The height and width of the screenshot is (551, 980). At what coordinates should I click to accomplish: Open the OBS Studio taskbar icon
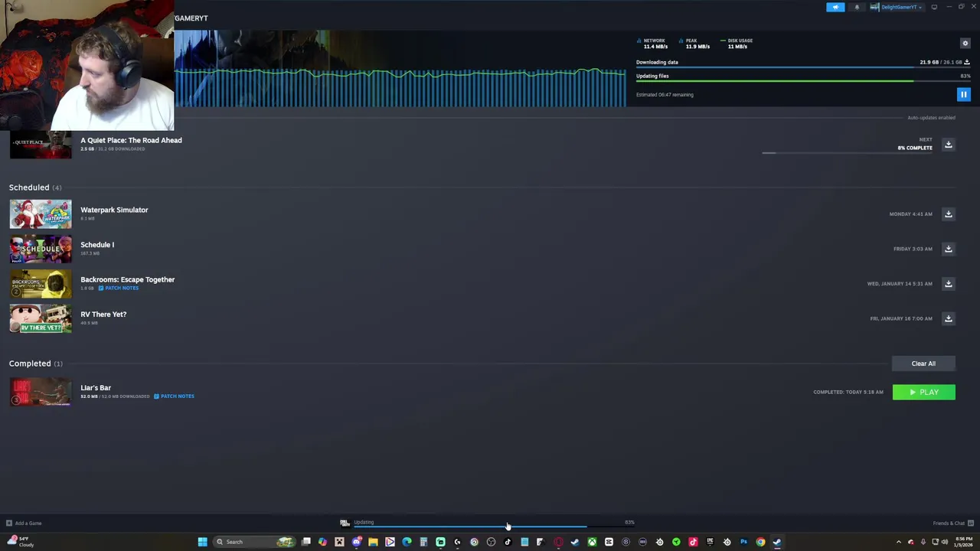coord(491,542)
